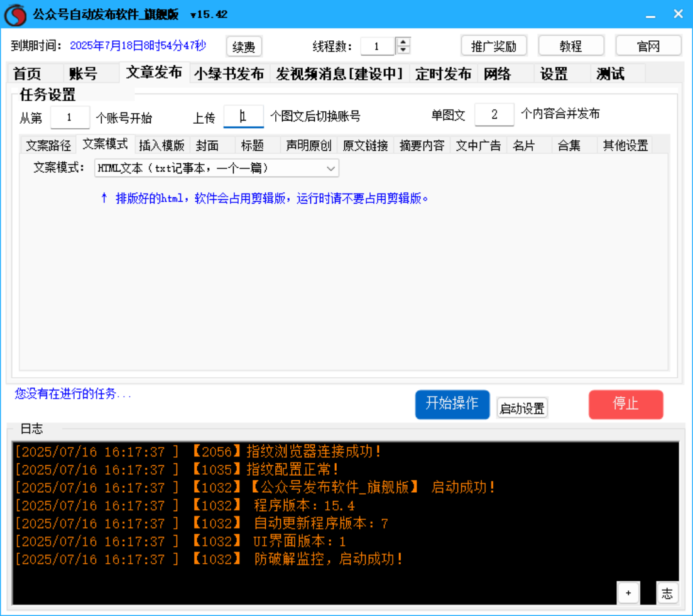Open the 插入模版 sub-tab
This screenshot has width=693, height=616.
click(x=161, y=145)
